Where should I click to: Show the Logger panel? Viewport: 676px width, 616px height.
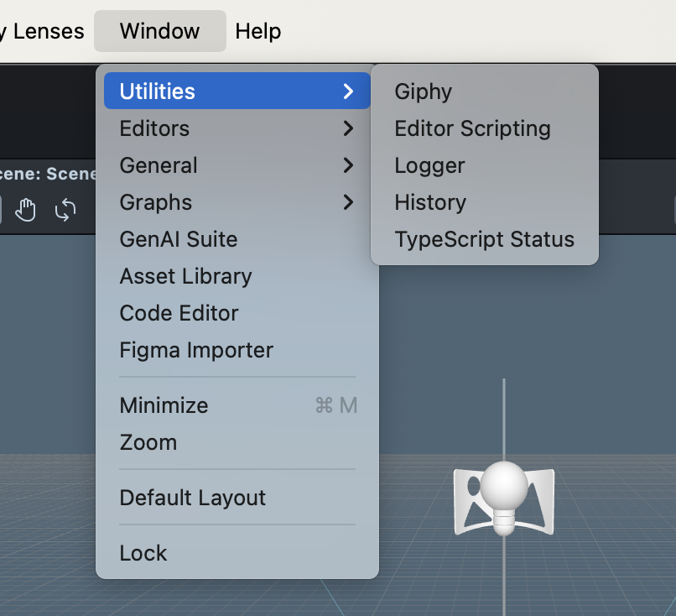(x=429, y=165)
